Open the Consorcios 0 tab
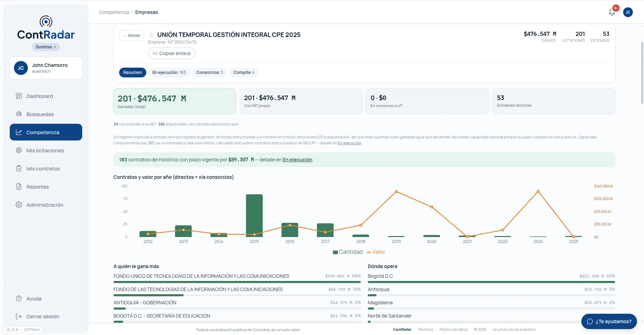644x335 pixels. tap(210, 73)
